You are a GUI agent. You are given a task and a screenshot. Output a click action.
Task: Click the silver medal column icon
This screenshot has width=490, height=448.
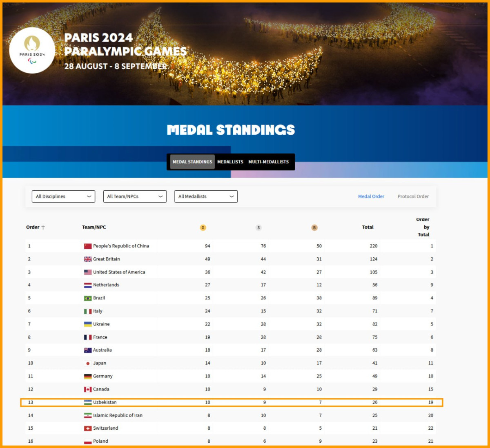tap(258, 227)
